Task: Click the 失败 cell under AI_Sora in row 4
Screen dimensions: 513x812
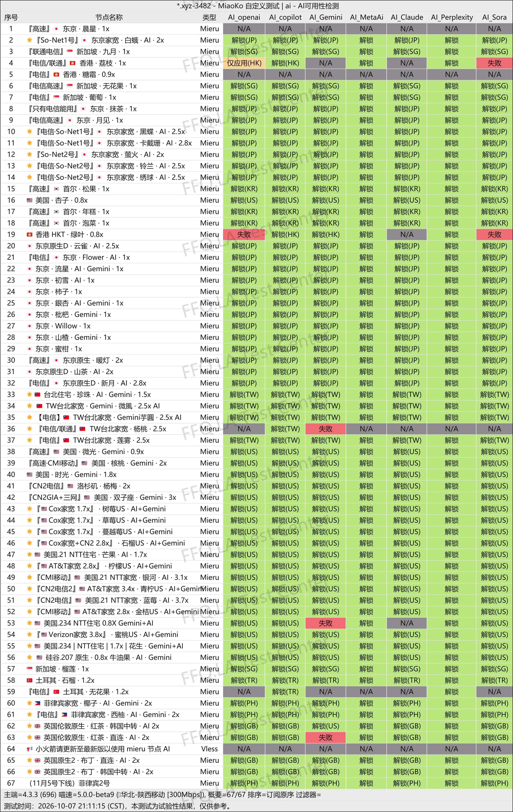Action: pyautogui.click(x=494, y=63)
